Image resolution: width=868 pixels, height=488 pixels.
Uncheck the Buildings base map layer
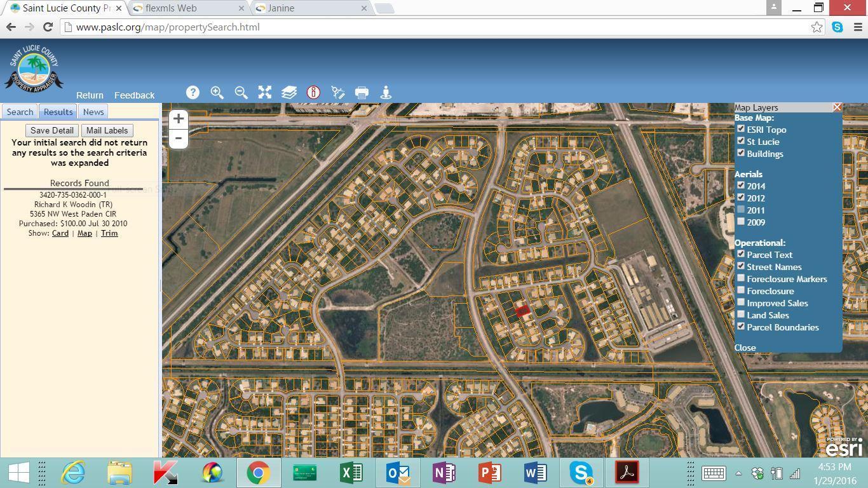(x=741, y=153)
